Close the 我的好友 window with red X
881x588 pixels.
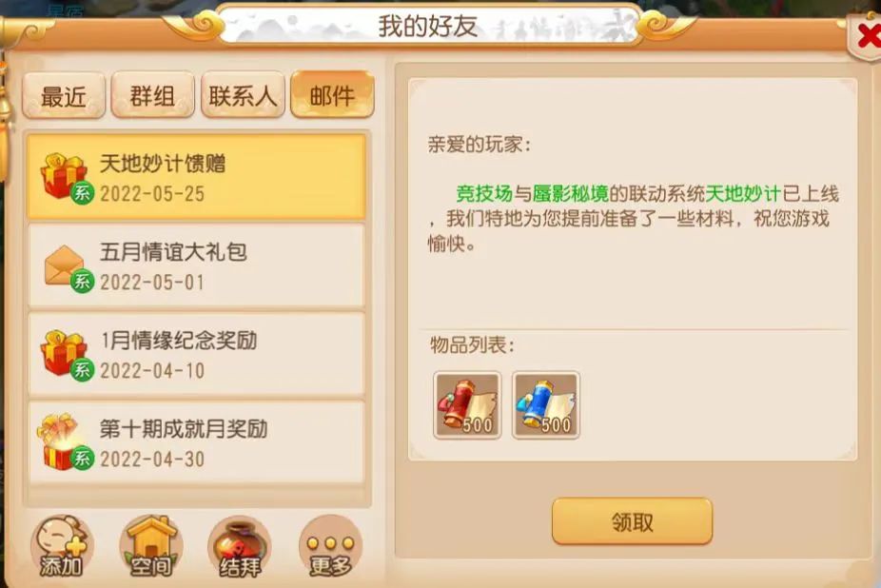867,37
